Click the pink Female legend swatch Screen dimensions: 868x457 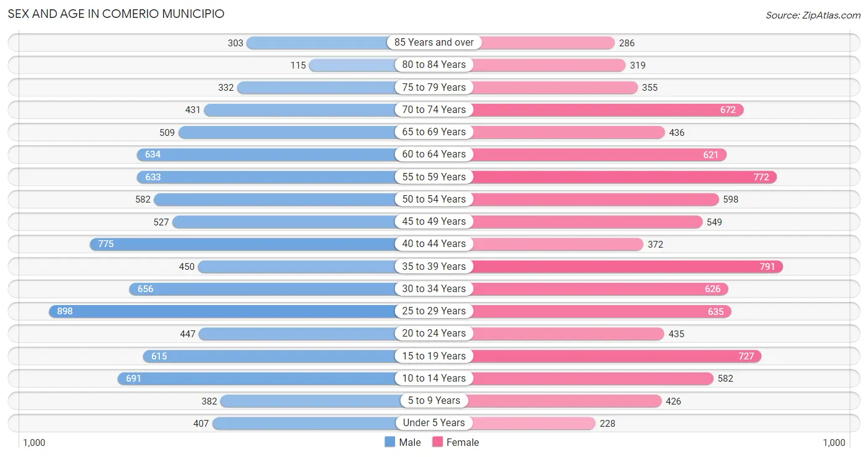coord(438,442)
